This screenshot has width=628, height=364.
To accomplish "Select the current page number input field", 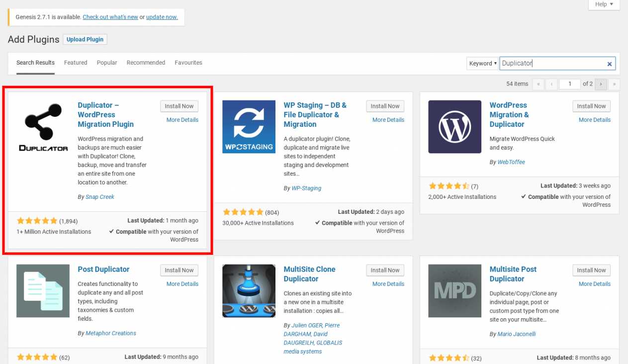I will point(569,84).
